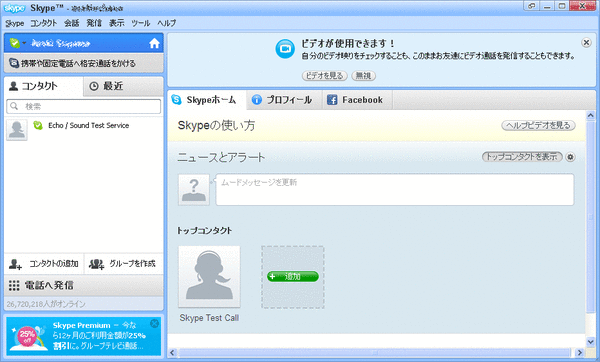The width and height of the screenshot is (600, 362).
Task: Open the ヘルプ menu
Action: click(x=166, y=23)
